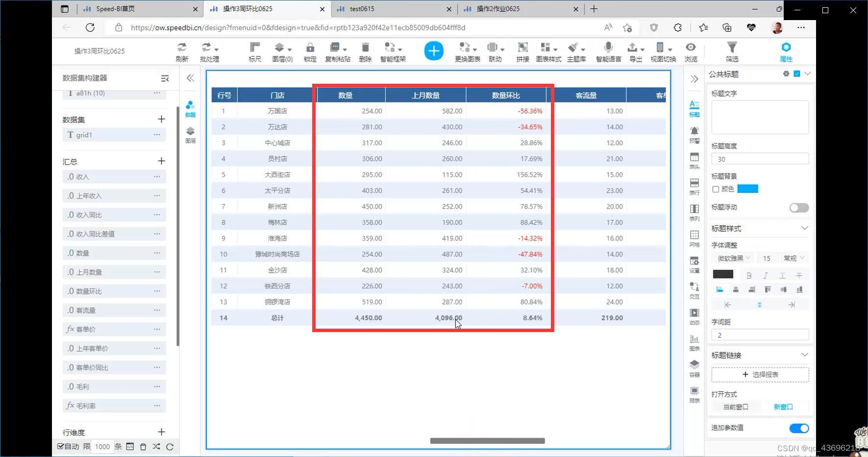The height and width of the screenshot is (457, 868).
Task: Click the 刷新 refresh toolbar icon
Action: click(182, 51)
